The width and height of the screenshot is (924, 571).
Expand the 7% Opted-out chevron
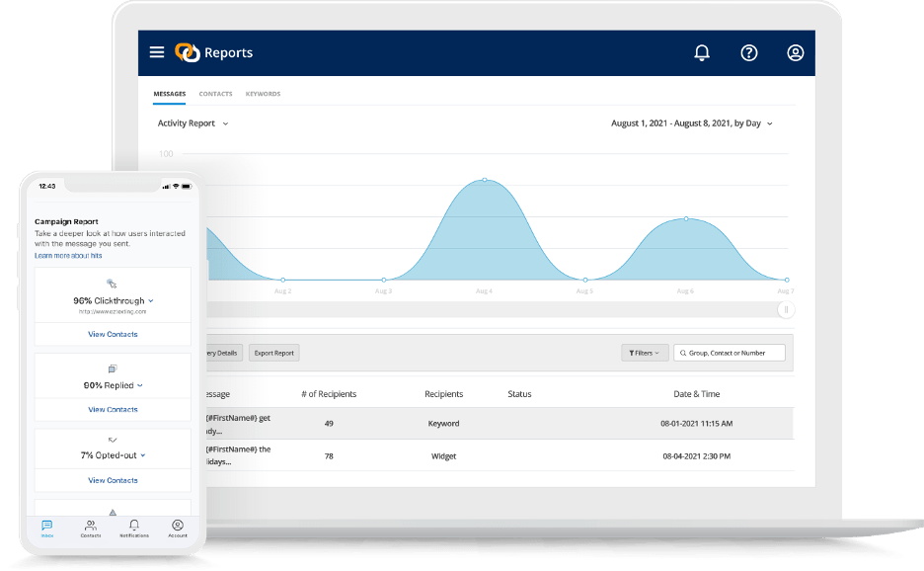[143, 455]
